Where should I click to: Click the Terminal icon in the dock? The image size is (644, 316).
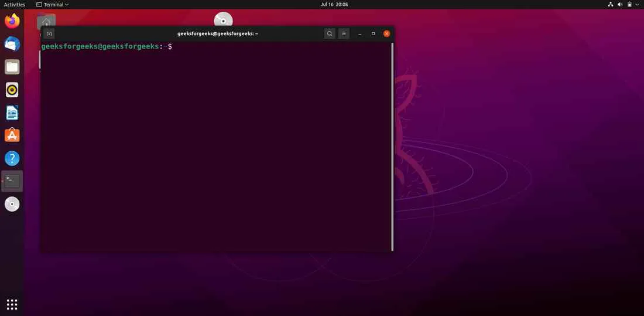(x=12, y=181)
